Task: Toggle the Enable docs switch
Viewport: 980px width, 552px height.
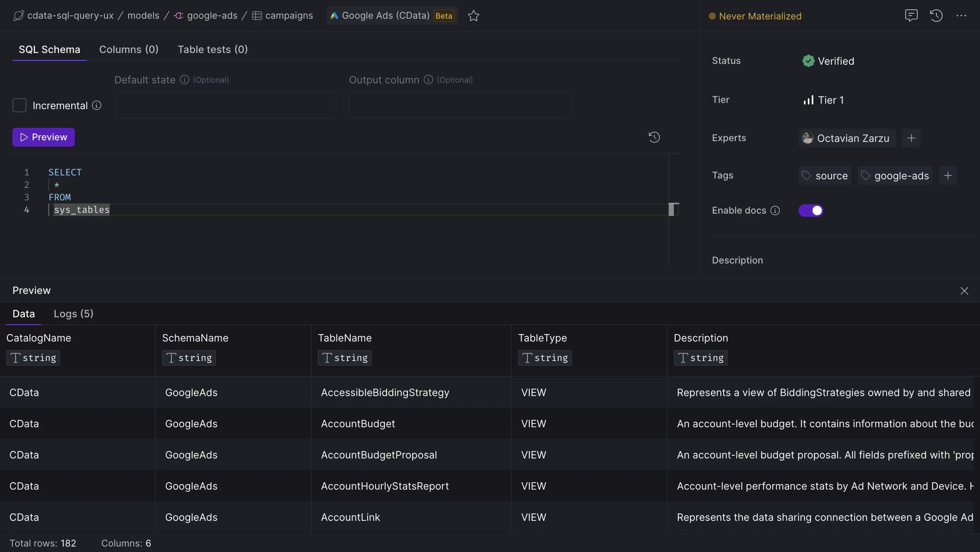Action: (811, 211)
